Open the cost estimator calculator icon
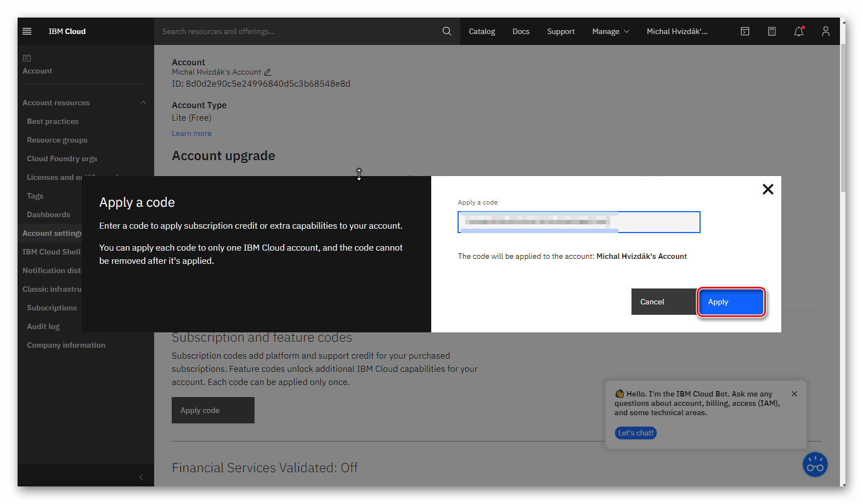 point(771,31)
